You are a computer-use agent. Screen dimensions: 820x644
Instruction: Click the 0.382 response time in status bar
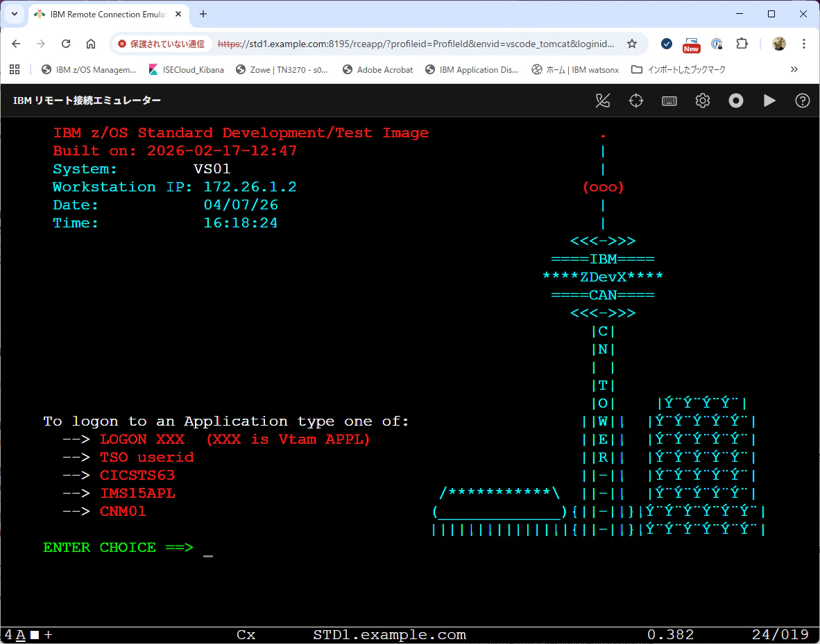point(670,635)
